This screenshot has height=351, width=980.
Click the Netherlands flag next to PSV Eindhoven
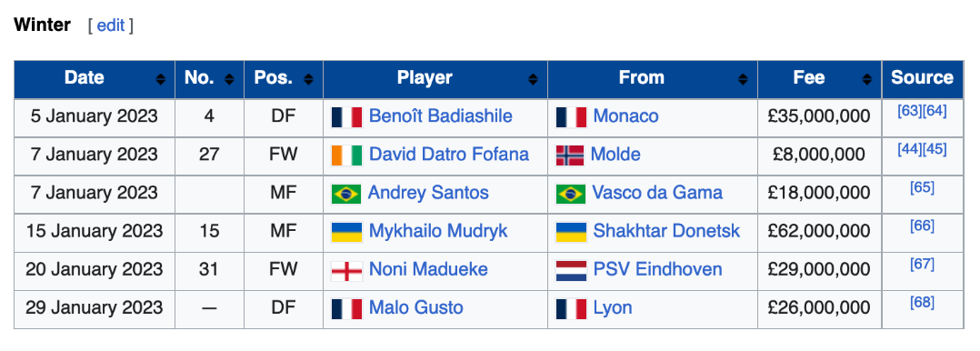[571, 270]
